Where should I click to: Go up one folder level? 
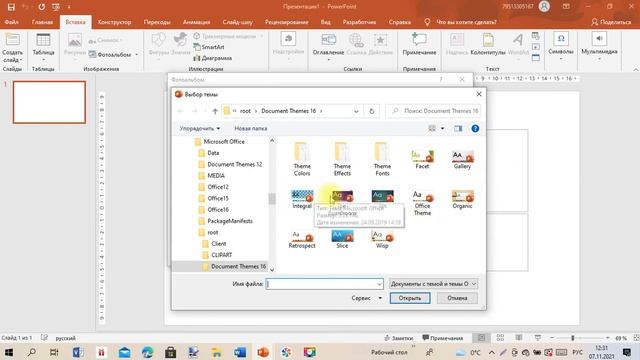coord(215,111)
